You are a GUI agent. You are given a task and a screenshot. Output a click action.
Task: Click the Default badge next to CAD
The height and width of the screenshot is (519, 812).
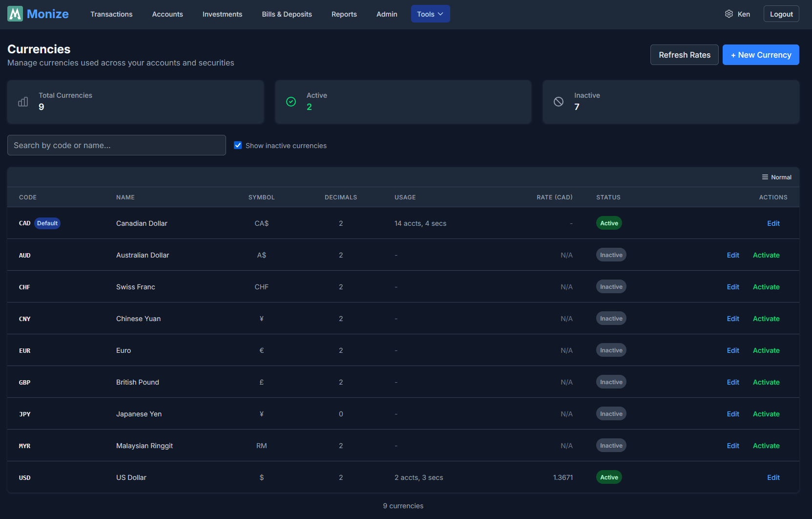point(47,223)
